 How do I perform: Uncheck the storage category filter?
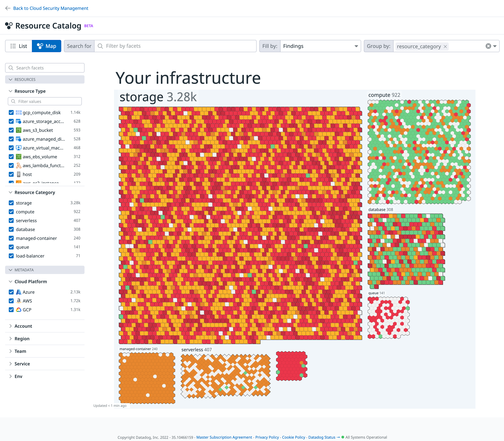[x=11, y=203]
